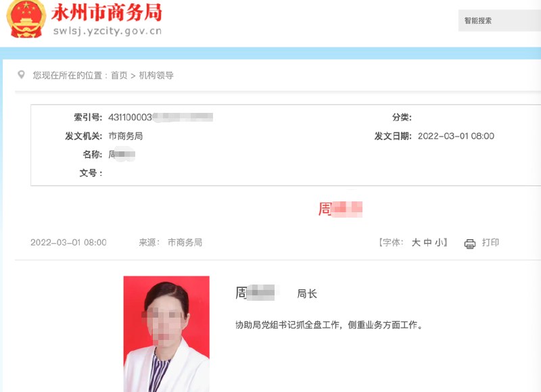The image size is (541, 392).
Task: Click the 发文机关 label
Action: click(x=84, y=136)
